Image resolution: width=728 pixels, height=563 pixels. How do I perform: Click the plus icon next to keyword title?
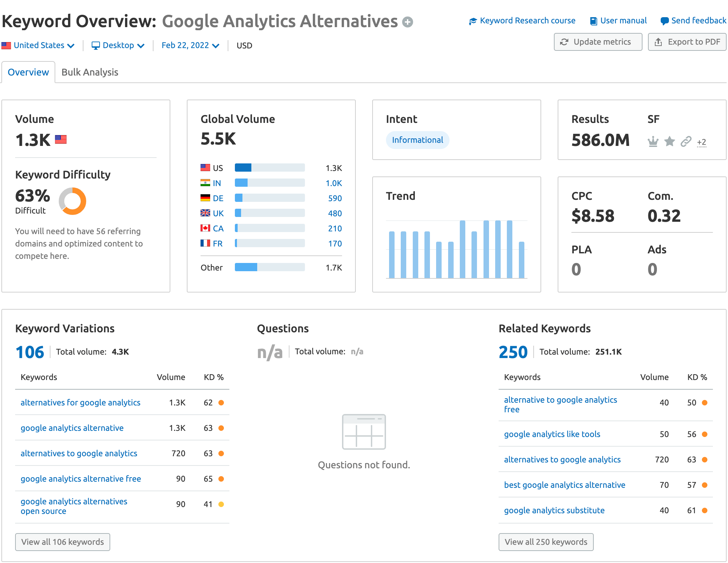pyautogui.click(x=408, y=22)
